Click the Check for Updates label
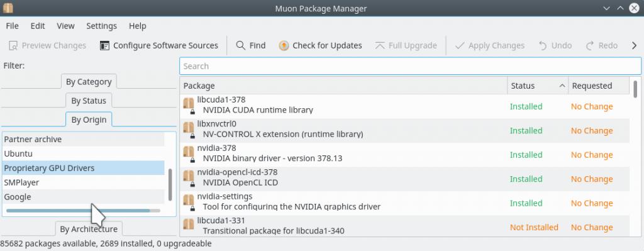644x251 pixels. pos(327,45)
